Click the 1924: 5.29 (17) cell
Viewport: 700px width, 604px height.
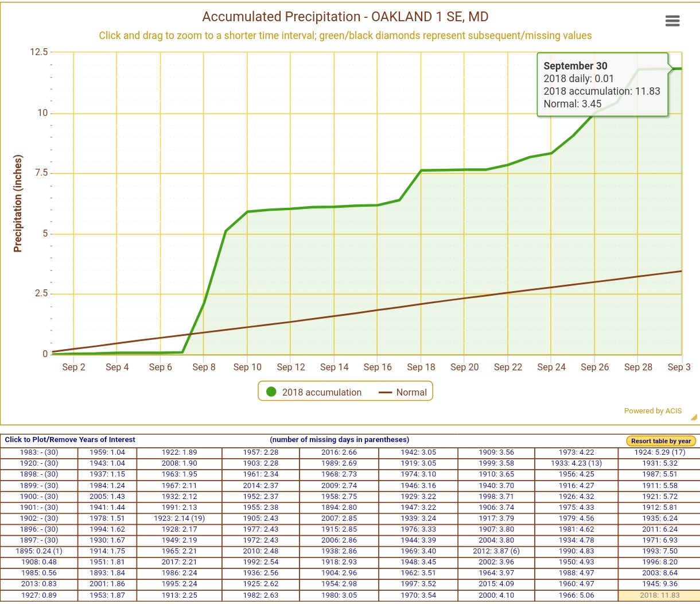click(659, 452)
